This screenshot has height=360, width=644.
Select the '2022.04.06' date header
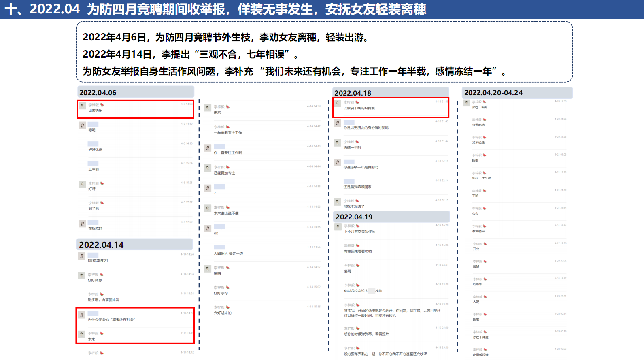tap(136, 92)
